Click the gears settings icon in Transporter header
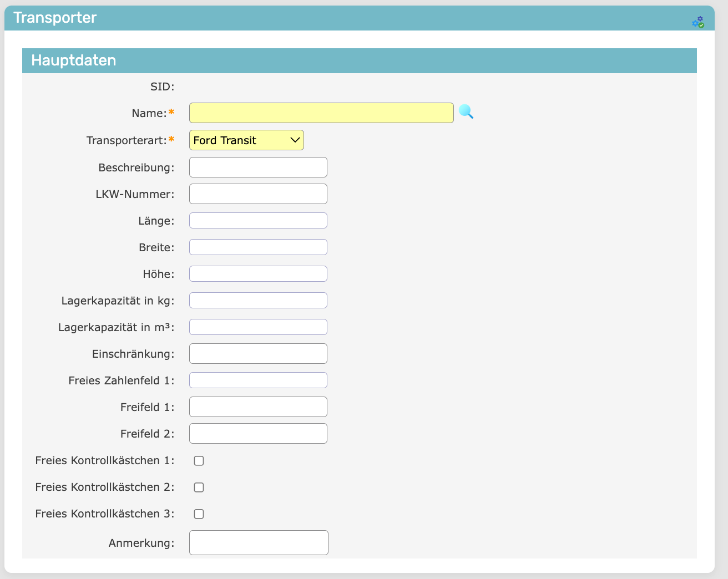The image size is (728, 579). click(x=697, y=22)
